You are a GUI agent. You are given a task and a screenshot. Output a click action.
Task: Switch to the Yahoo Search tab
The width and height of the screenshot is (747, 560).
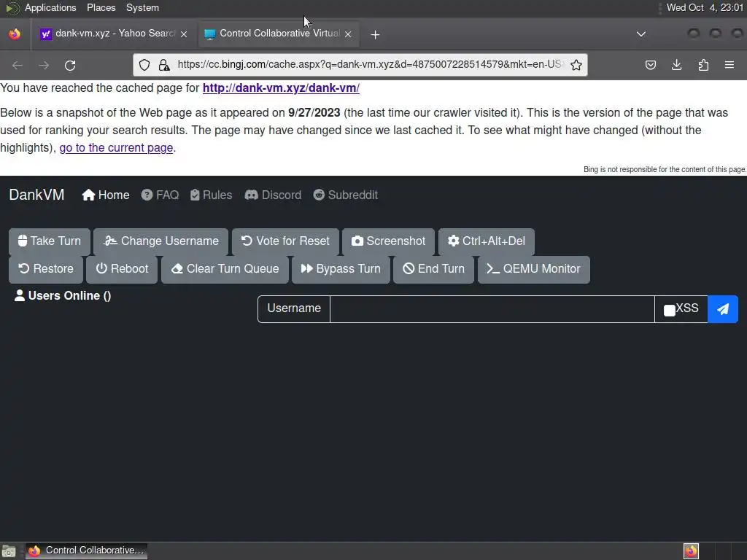(115, 34)
